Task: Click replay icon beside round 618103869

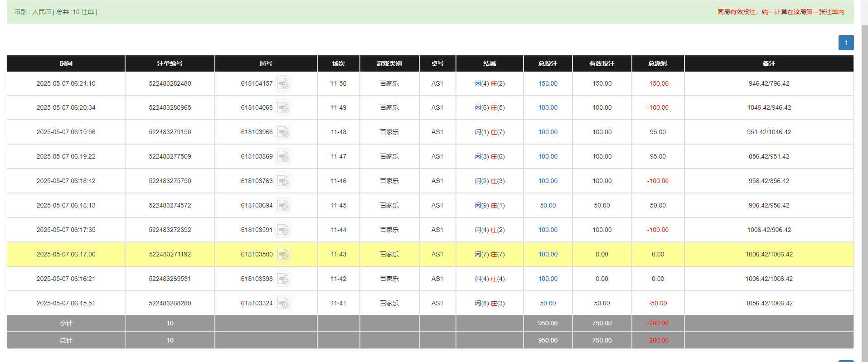Action: [x=283, y=157]
